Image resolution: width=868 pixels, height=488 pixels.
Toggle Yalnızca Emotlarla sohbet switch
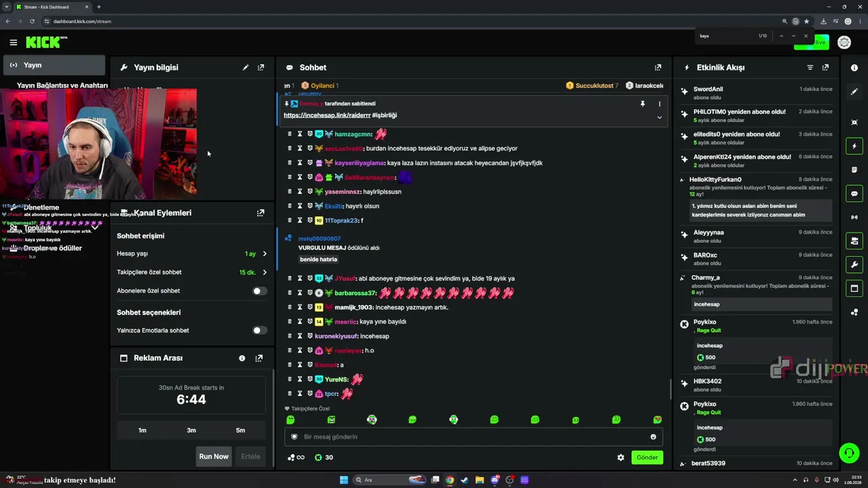260,331
